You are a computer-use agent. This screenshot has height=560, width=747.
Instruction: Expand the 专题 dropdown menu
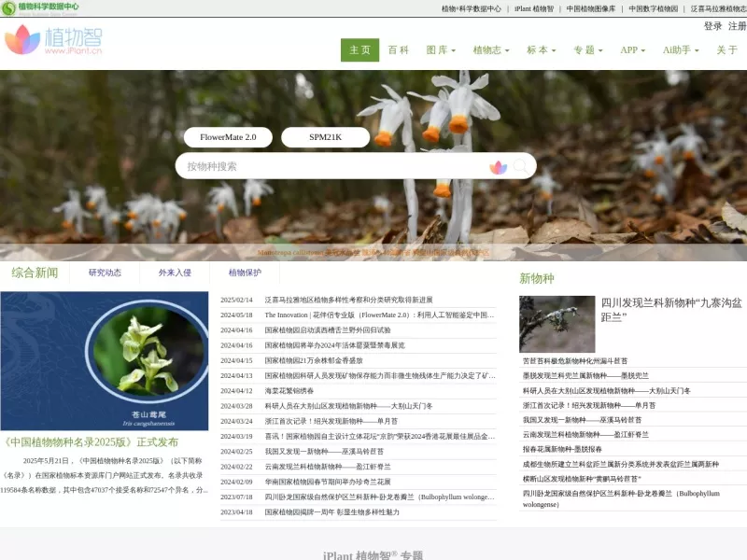click(588, 50)
